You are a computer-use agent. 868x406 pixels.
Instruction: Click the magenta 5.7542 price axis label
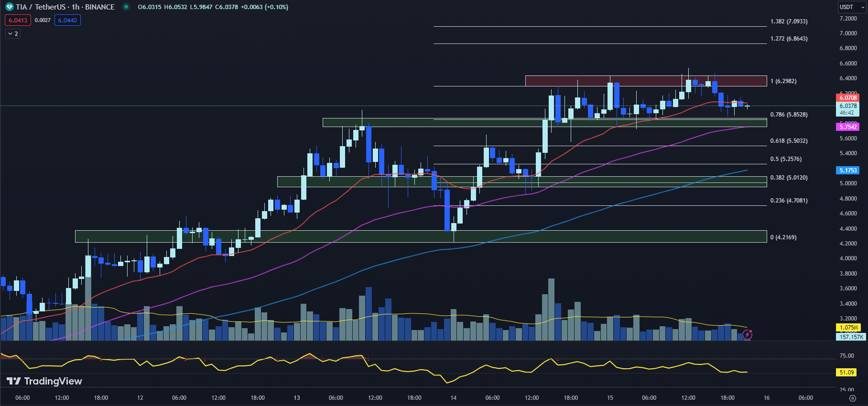[848, 127]
